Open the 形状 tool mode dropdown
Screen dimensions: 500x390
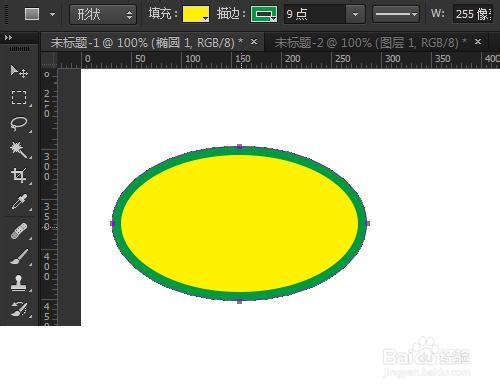click(103, 15)
